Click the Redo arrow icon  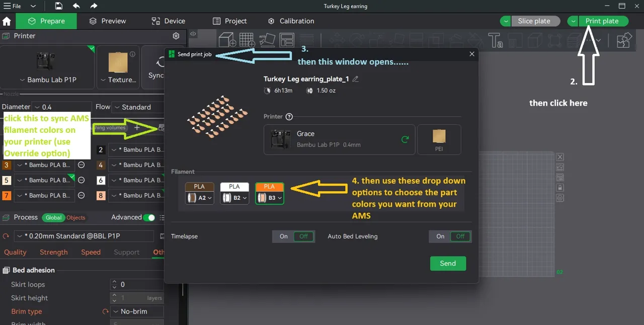94,6
